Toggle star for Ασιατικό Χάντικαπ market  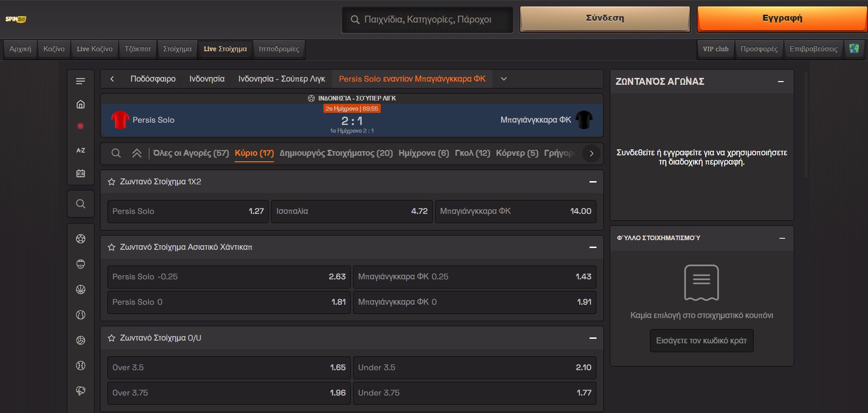tap(112, 247)
